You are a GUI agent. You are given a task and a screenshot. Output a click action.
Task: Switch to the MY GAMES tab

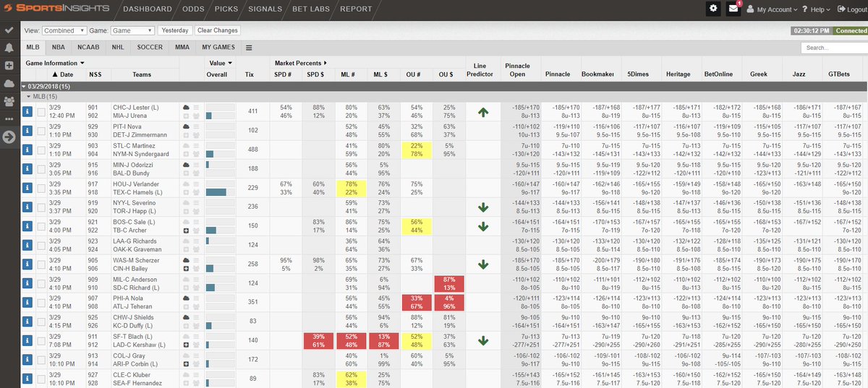218,48
